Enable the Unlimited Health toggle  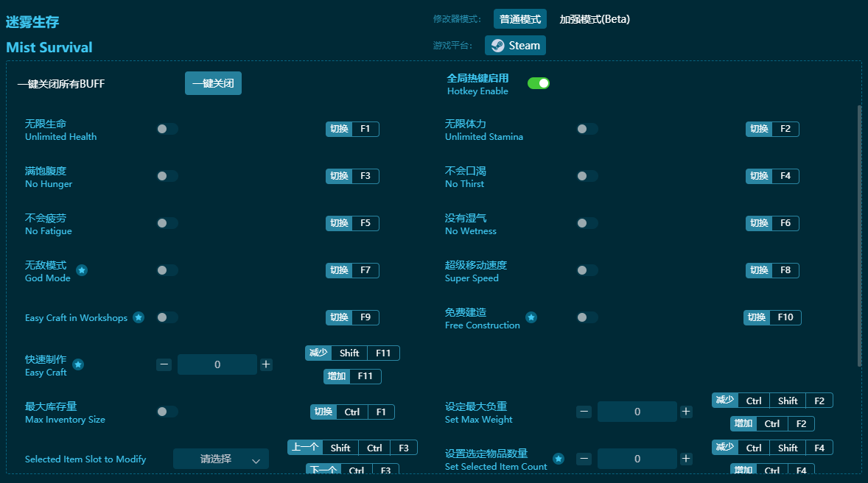[x=167, y=129]
